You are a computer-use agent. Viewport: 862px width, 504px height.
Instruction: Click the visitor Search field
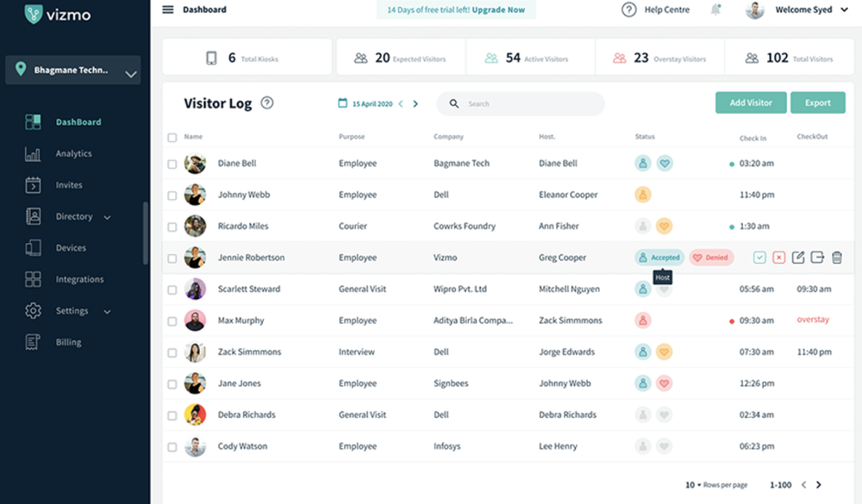[x=520, y=103]
